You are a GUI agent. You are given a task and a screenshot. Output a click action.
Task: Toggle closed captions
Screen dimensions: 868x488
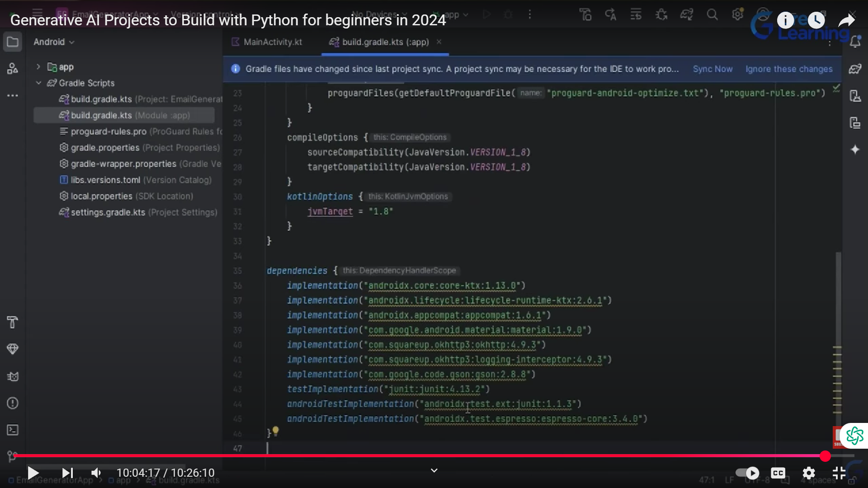778,473
